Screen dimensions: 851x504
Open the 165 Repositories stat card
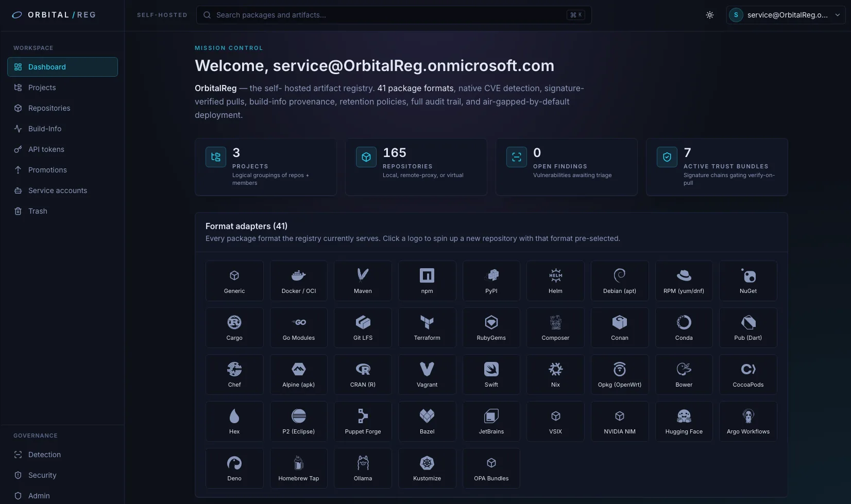point(416,167)
